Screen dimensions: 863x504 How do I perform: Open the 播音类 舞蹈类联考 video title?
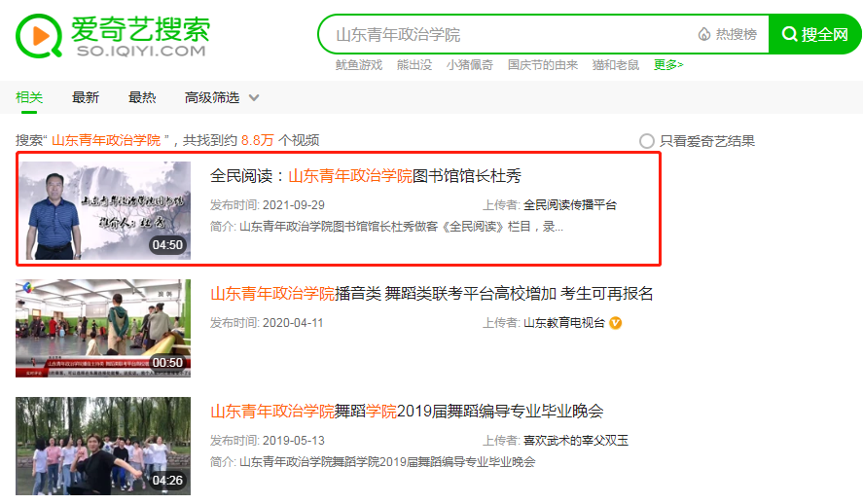pyautogui.click(x=431, y=294)
